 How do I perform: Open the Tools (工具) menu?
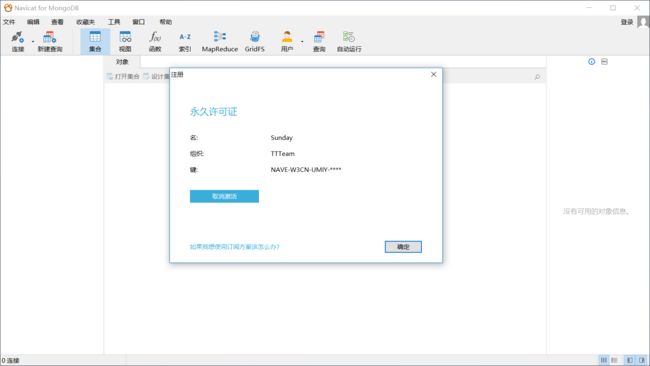[x=114, y=22]
